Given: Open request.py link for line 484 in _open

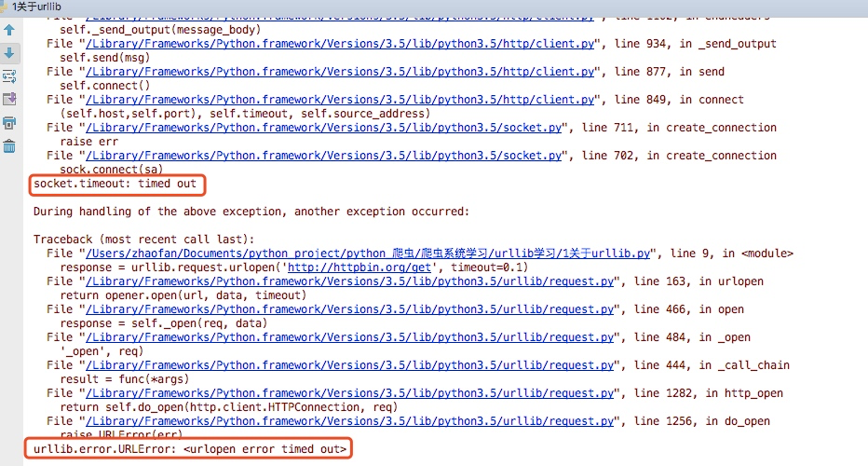Looking at the screenshot, I should (350, 337).
